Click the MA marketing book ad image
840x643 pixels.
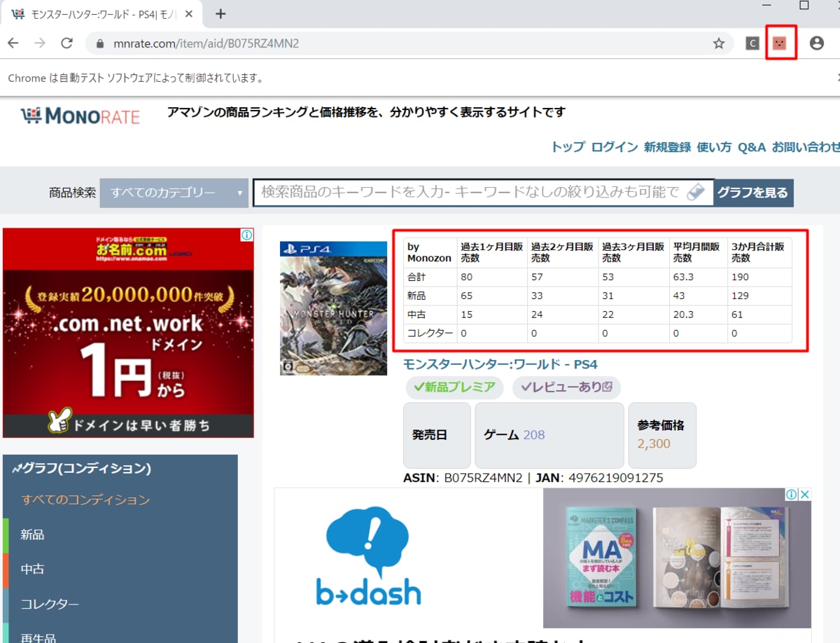(x=677, y=558)
